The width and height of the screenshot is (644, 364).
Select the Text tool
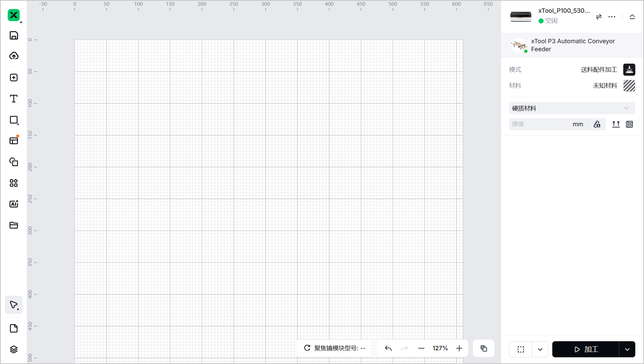(14, 98)
